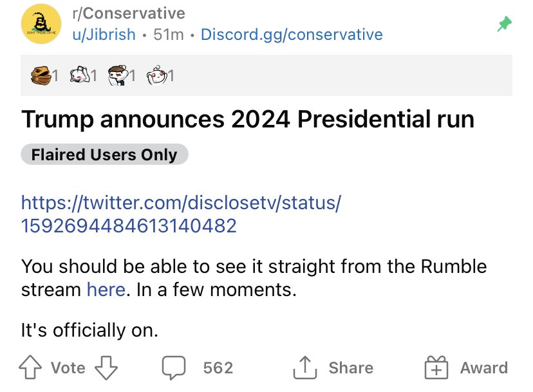
Task: Open the Trump announces 2024 post title
Action: pos(248,119)
